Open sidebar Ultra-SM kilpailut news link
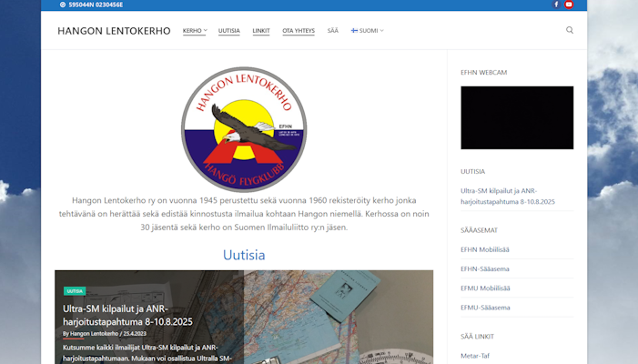The height and width of the screenshot is (364, 638). 507,196
